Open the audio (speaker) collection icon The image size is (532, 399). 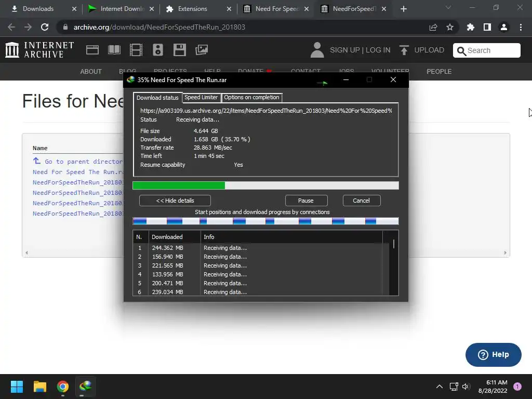158,50
